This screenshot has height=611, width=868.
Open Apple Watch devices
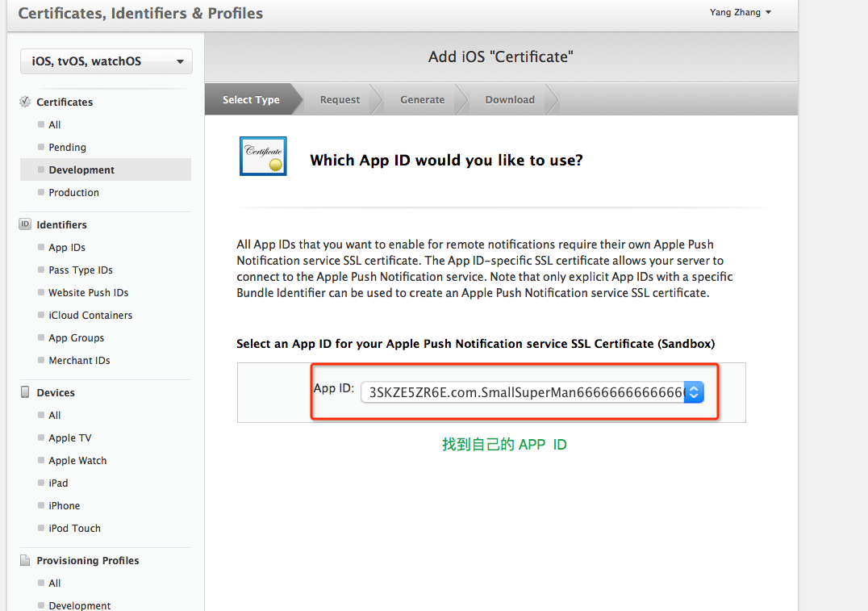click(x=77, y=460)
